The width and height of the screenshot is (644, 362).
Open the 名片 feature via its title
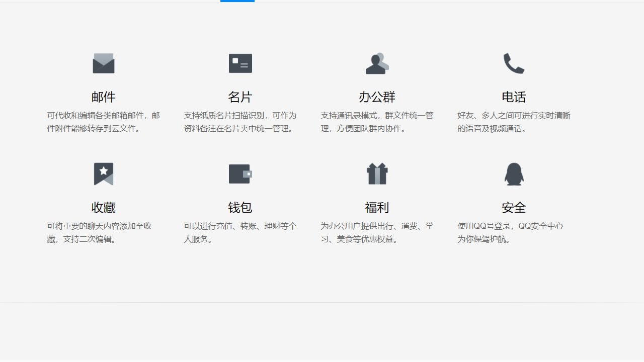tap(240, 97)
